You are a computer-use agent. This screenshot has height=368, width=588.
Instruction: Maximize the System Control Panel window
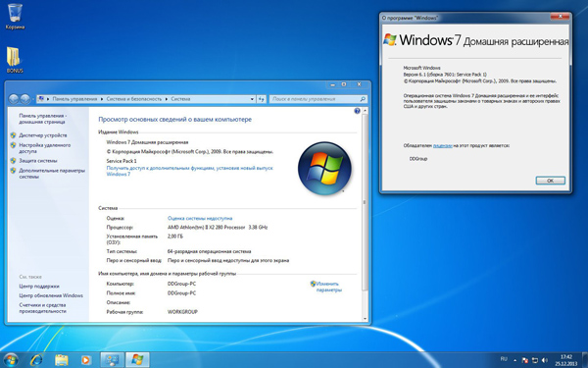[x=344, y=84]
